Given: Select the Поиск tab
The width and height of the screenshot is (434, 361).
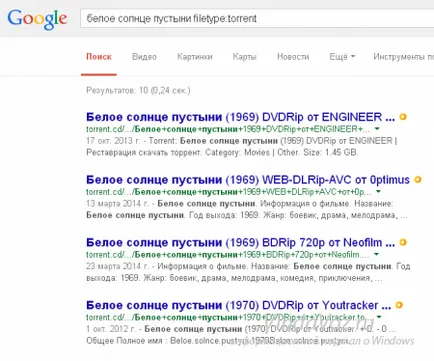Looking at the screenshot, I should tap(99, 57).
